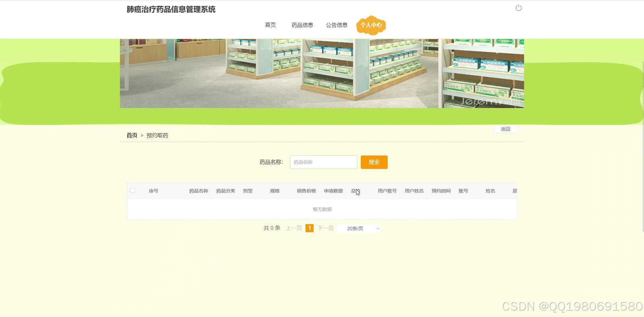Click the pharmacy banner image

(322, 73)
